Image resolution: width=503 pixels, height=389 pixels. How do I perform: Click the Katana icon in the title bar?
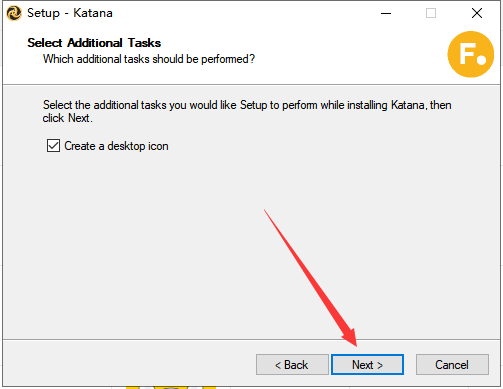(x=14, y=13)
